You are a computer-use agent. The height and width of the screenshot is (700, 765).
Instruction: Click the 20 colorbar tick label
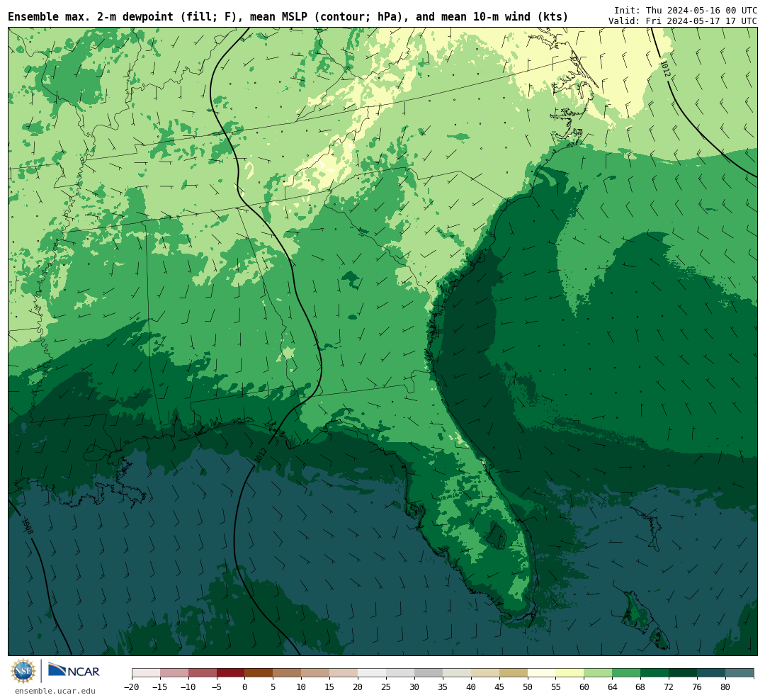[358, 687]
